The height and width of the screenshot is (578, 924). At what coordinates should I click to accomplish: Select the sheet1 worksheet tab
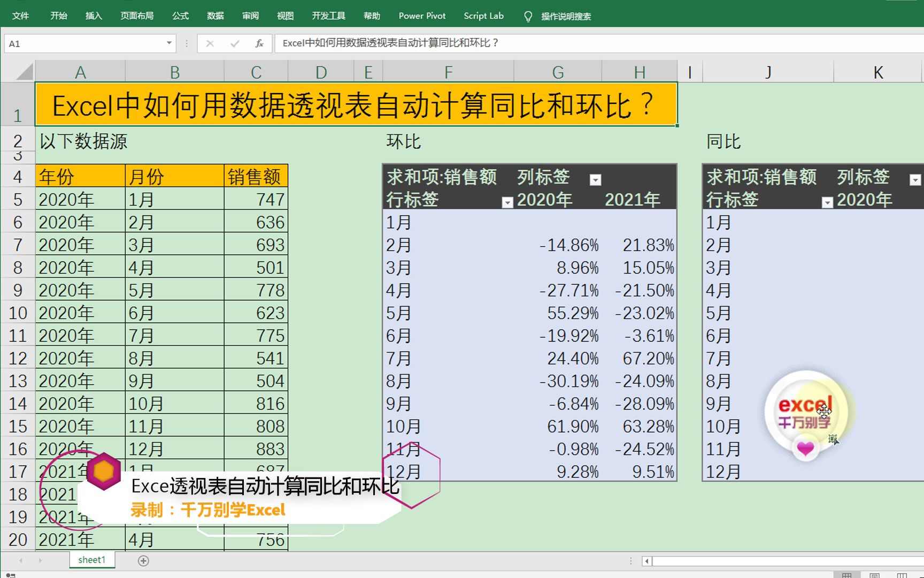92,560
